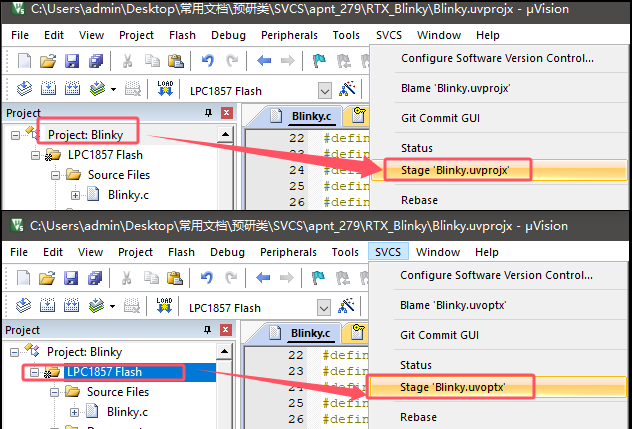Viewport: 632px width, 429px height.
Task: Select Stage 'Blinky.uvoptx' menu entry
Action: tap(452, 386)
